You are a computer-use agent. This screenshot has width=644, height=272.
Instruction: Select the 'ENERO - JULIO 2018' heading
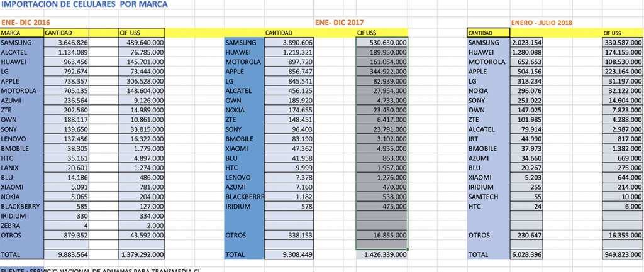coord(541,23)
